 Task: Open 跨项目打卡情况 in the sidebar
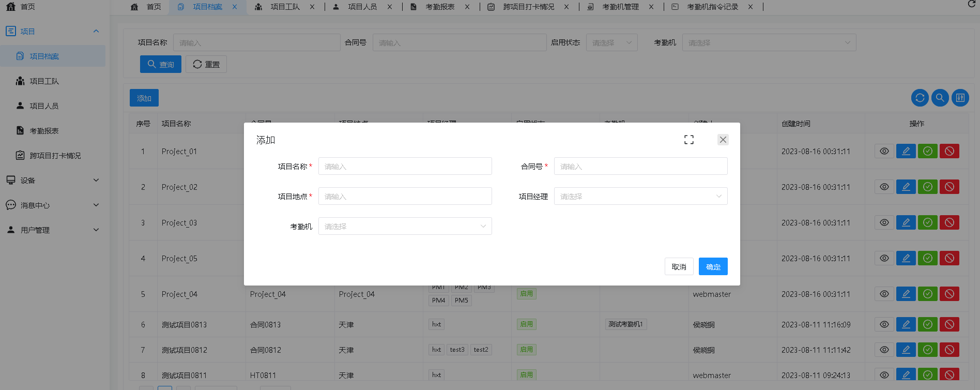point(55,156)
